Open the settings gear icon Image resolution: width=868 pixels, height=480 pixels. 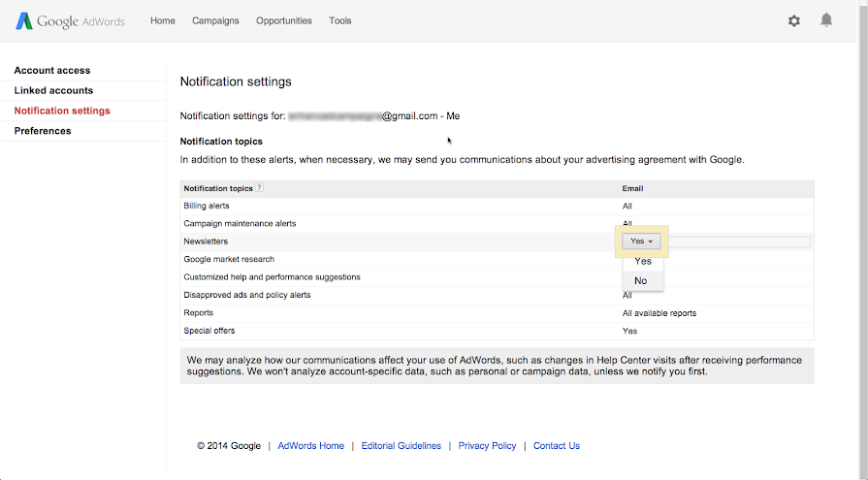[794, 20]
